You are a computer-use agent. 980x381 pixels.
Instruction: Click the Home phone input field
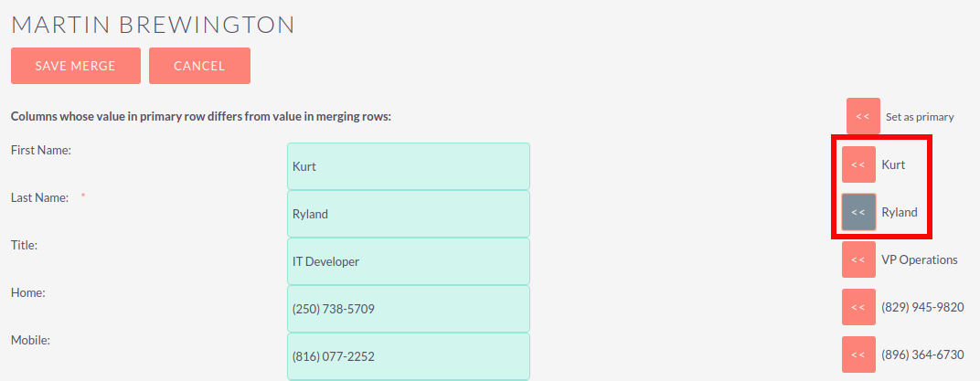[x=408, y=309]
